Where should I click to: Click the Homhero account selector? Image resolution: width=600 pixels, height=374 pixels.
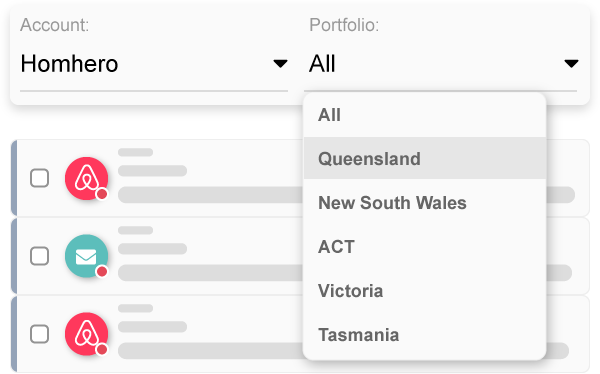[x=154, y=64]
